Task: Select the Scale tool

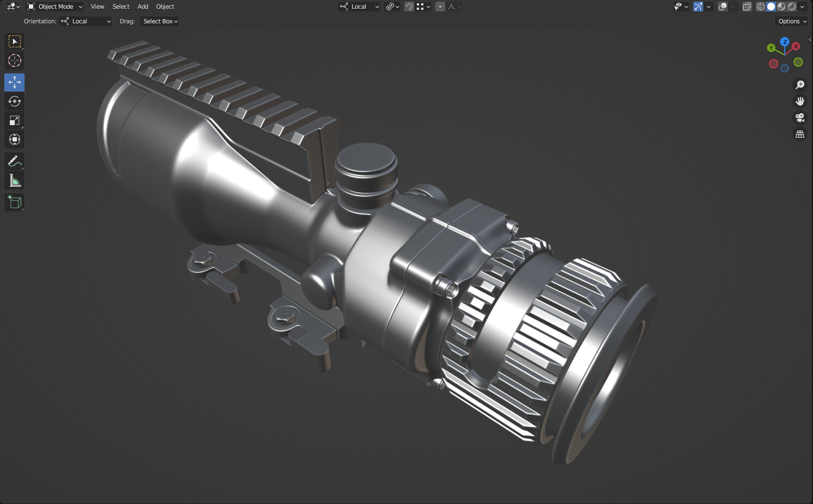Action: tap(14, 120)
